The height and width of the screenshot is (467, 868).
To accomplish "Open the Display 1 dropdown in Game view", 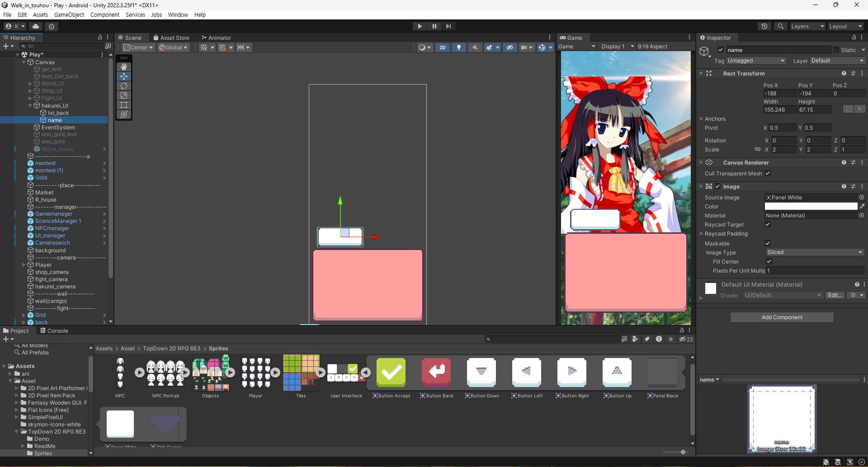I will (618, 47).
